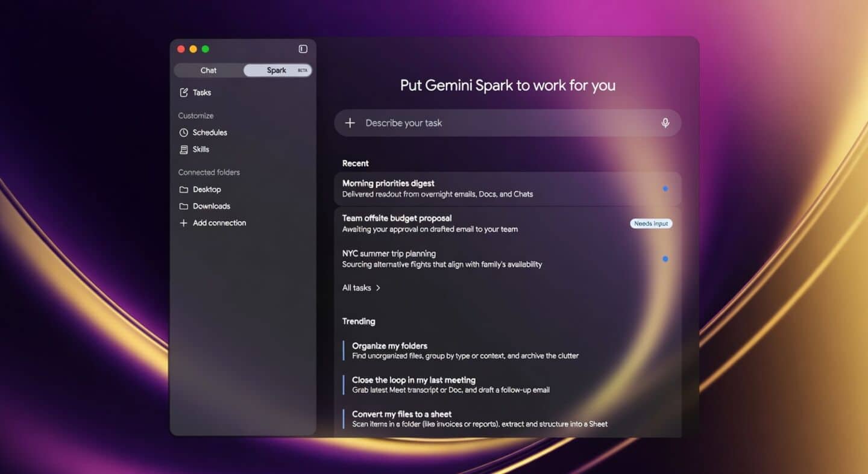This screenshot has height=474, width=868.
Task: Focus the Describe your task field
Action: click(x=508, y=123)
